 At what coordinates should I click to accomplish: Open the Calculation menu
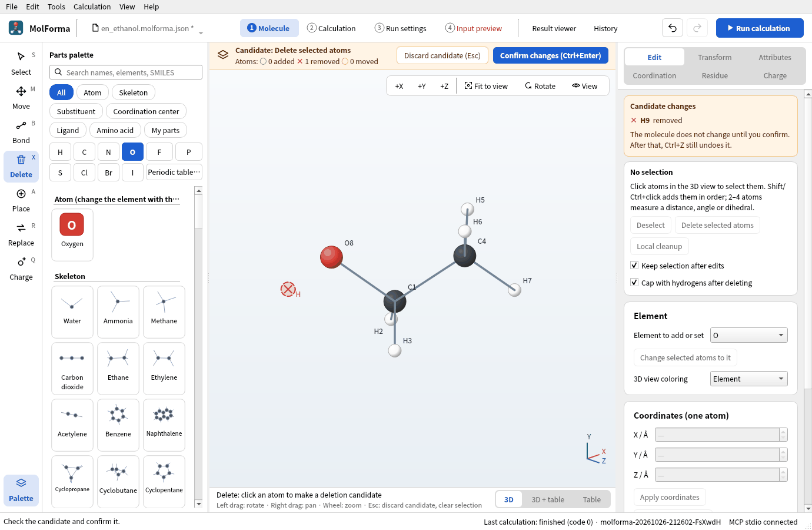click(92, 6)
